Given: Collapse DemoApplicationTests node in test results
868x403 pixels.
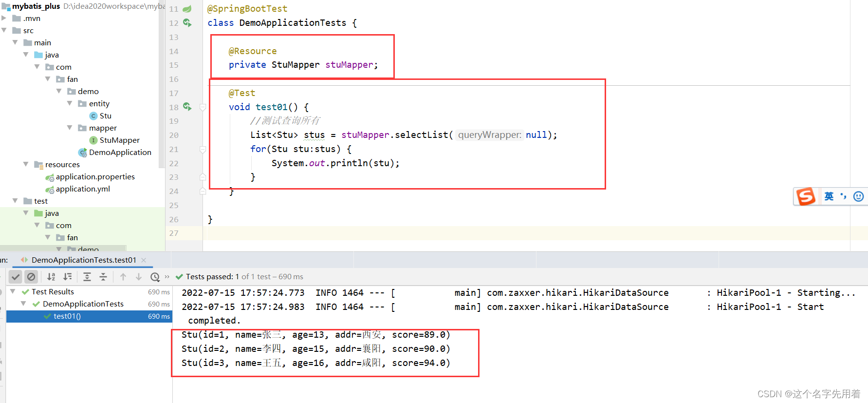Looking at the screenshot, I should pyautogui.click(x=23, y=304).
